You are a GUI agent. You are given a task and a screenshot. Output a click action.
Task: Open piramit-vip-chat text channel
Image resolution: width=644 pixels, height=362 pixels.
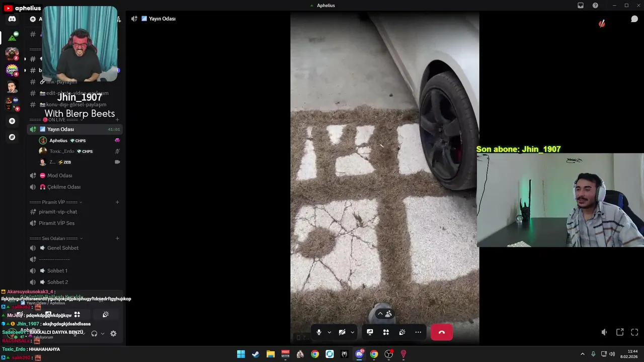(x=74, y=212)
